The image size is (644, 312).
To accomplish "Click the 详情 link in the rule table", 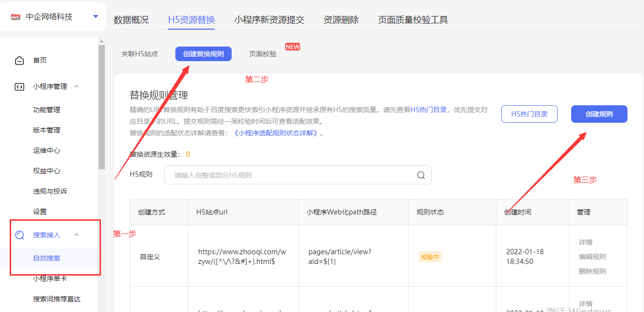I will click(x=586, y=242).
